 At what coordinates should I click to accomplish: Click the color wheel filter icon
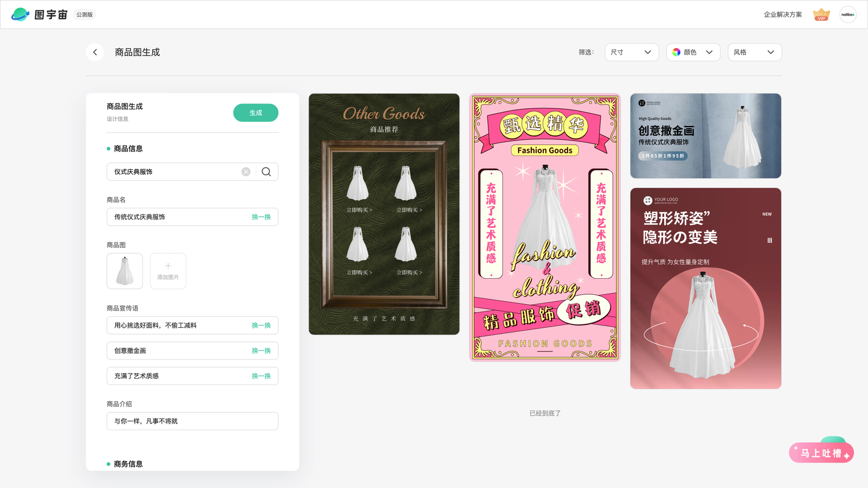676,52
